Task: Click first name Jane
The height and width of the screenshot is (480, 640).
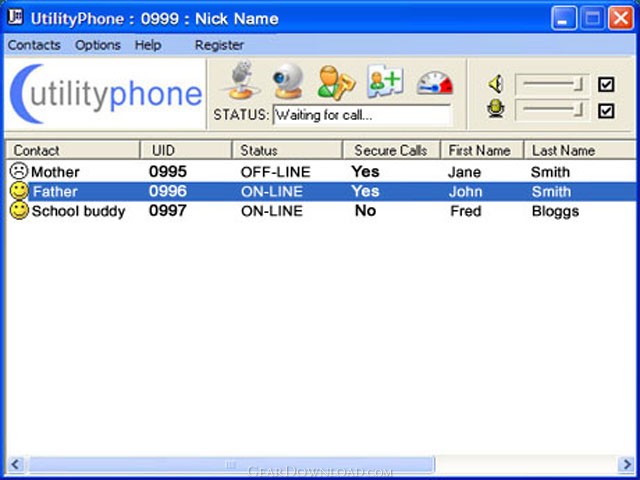Action: click(x=464, y=172)
